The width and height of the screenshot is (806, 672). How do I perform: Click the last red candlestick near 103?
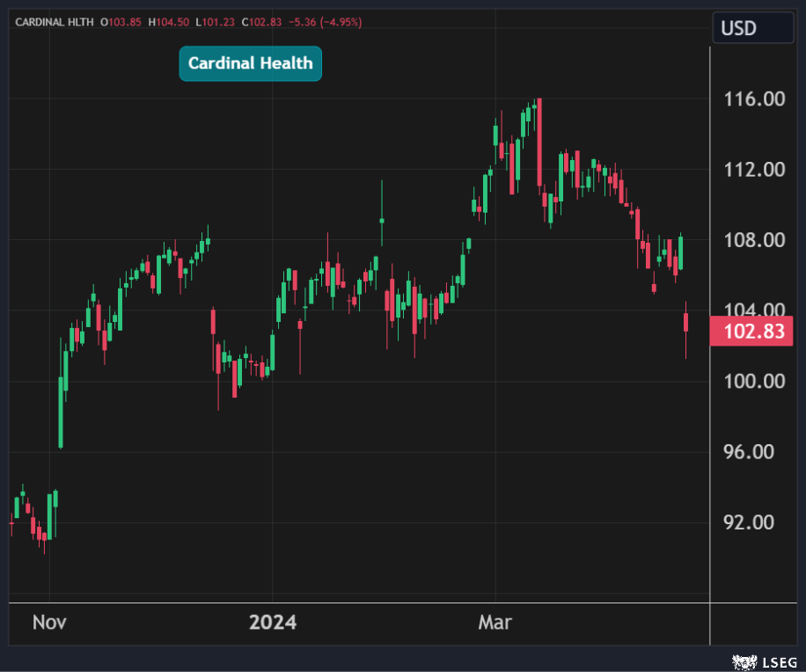point(686,323)
